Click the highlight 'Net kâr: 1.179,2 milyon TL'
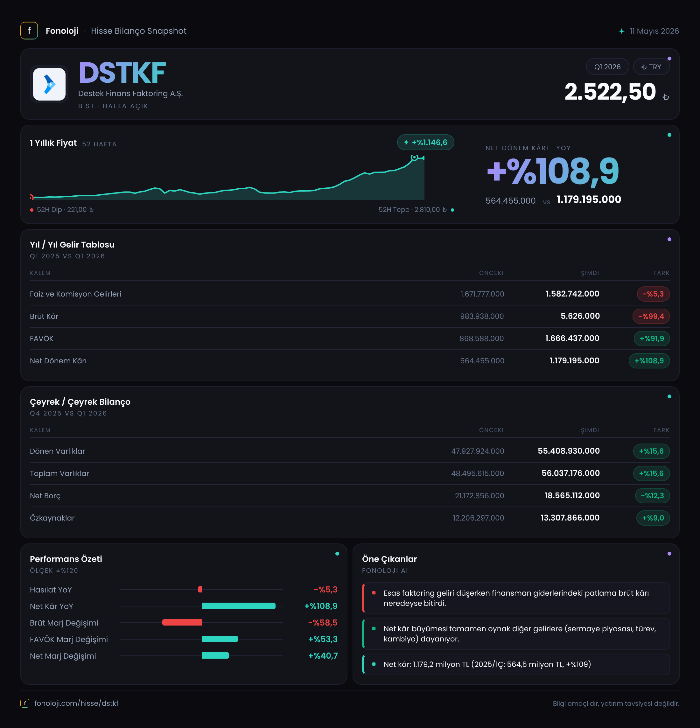Image resolution: width=700 pixels, height=728 pixels. pyautogui.click(x=516, y=664)
